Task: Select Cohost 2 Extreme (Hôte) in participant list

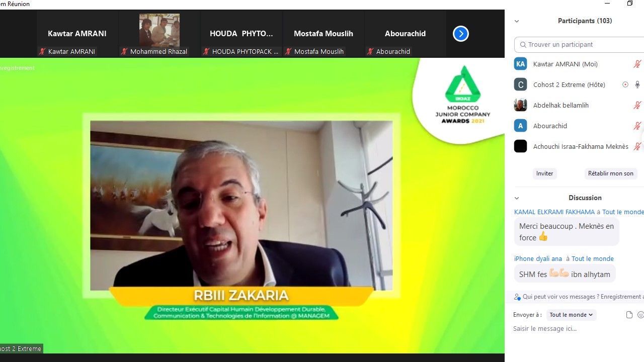Action: [x=569, y=84]
